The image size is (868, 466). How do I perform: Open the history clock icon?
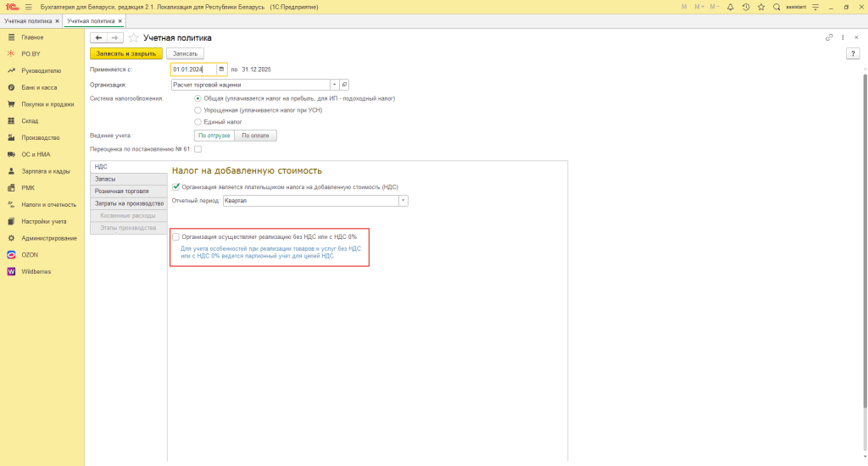pos(745,7)
